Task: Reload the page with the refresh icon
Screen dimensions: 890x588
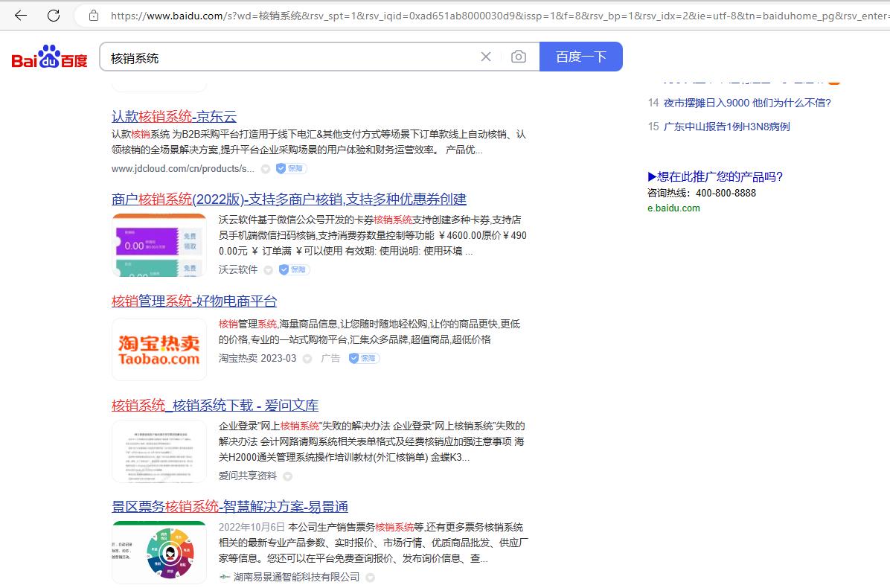Action: click(x=54, y=15)
